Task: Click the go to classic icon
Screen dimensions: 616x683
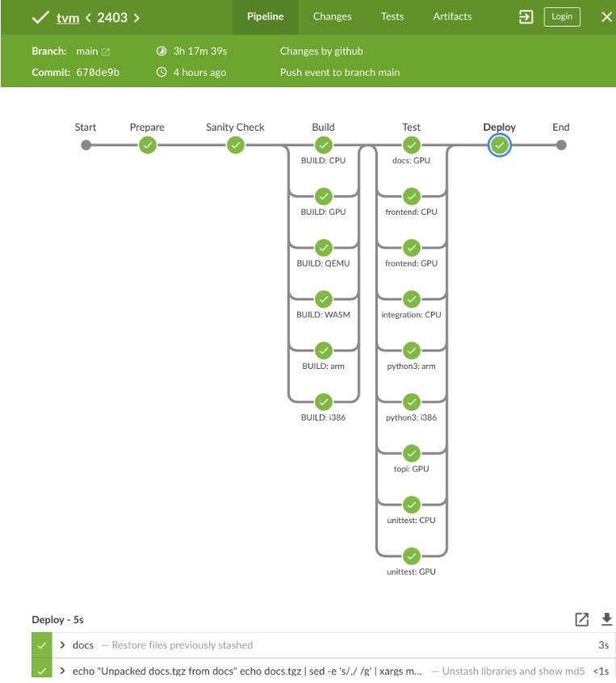Action: [x=526, y=17]
